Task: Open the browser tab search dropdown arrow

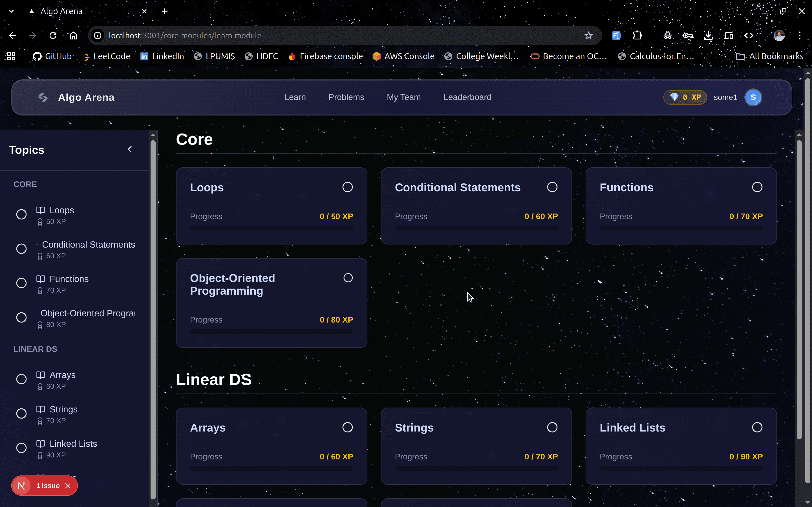Action: click(11, 11)
